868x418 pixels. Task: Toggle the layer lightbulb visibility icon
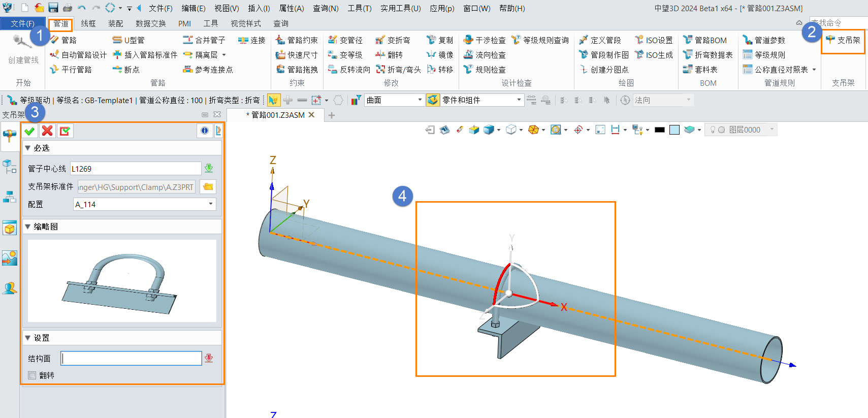(713, 130)
